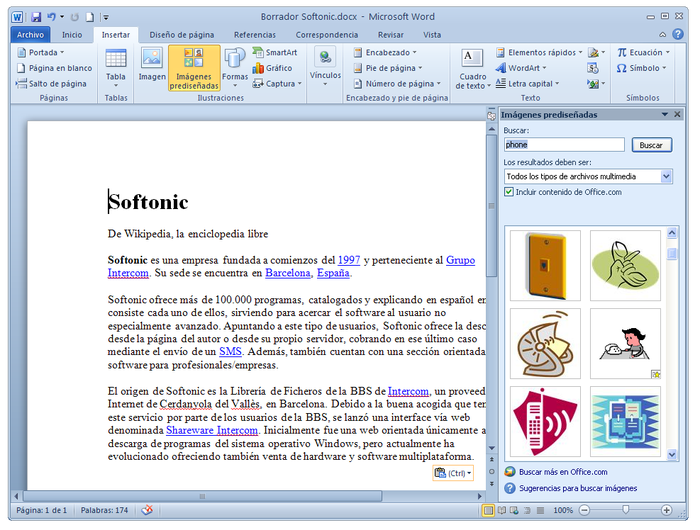700x530 pixels.
Task: Expand the media file types dropdown
Action: click(666, 176)
